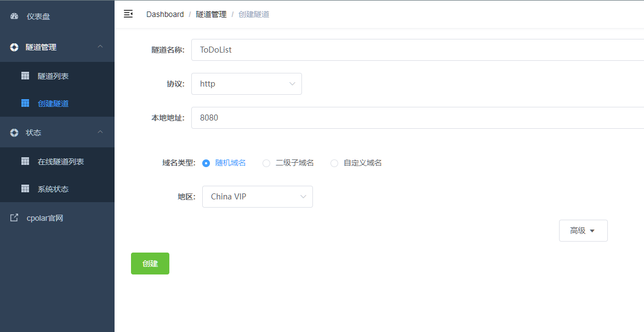
Task: Select 创建隧道 in the sidebar
Action: [57, 104]
